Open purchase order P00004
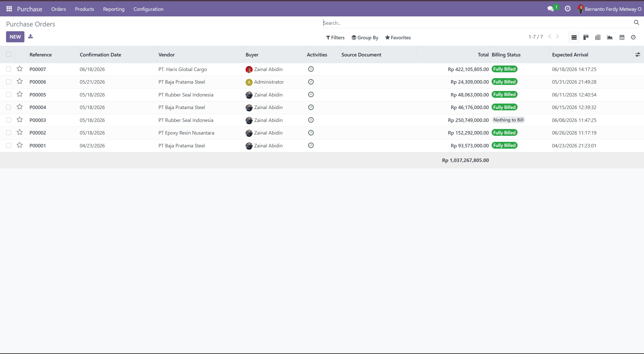 [x=38, y=107]
